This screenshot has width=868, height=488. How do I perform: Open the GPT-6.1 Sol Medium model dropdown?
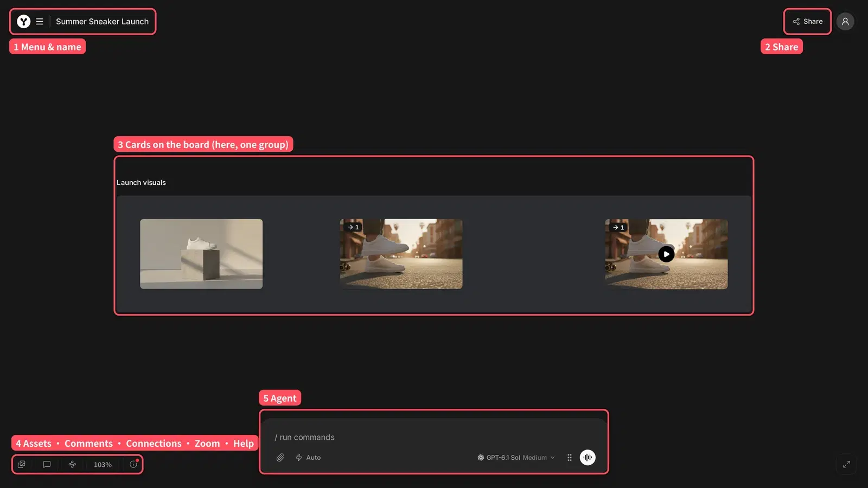pos(516,458)
